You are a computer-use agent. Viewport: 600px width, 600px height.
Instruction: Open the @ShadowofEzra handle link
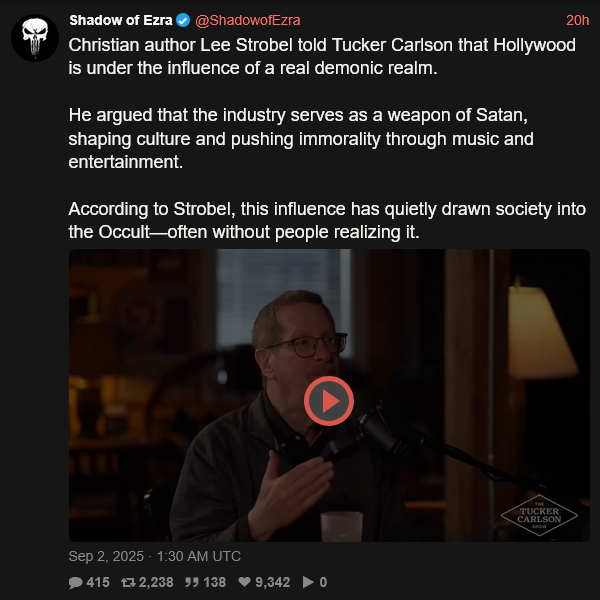(x=248, y=20)
